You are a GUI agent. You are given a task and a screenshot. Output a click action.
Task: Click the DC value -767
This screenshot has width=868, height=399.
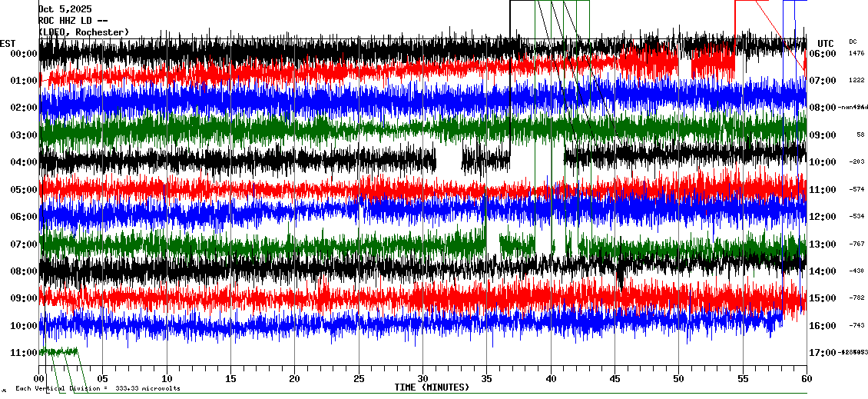(x=856, y=244)
